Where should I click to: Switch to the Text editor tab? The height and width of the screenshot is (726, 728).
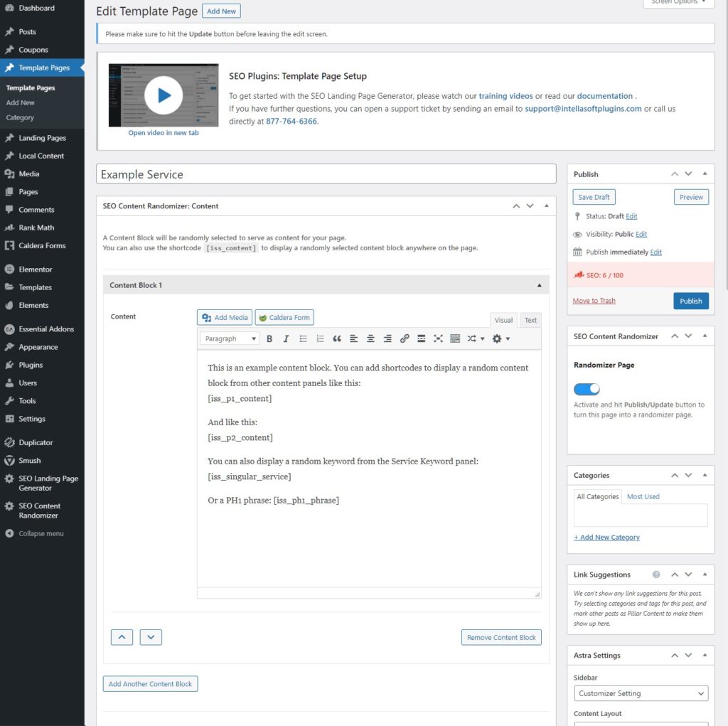(x=530, y=320)
